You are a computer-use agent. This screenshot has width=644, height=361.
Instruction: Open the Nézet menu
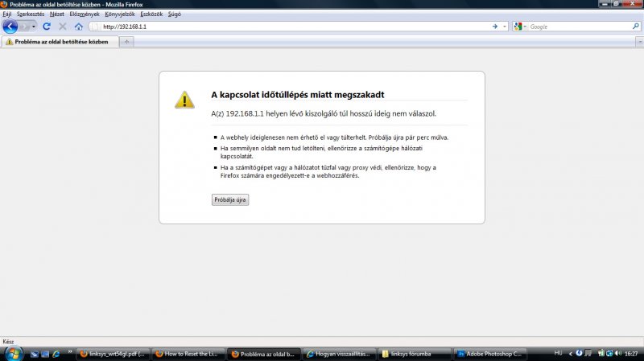pos(56,14)
